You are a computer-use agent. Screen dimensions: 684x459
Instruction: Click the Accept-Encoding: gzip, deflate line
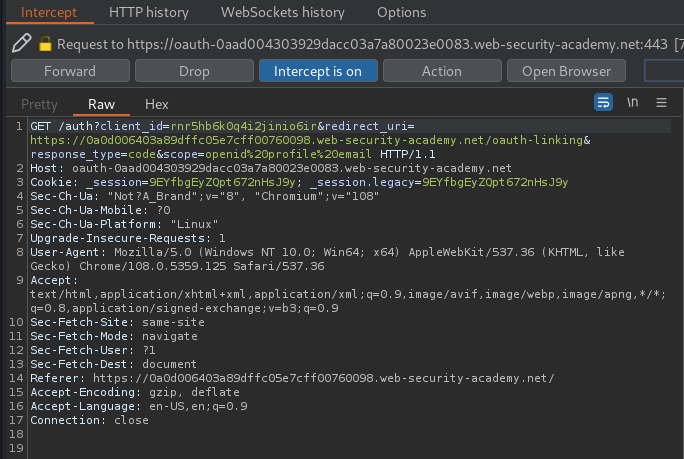(135, 392)
